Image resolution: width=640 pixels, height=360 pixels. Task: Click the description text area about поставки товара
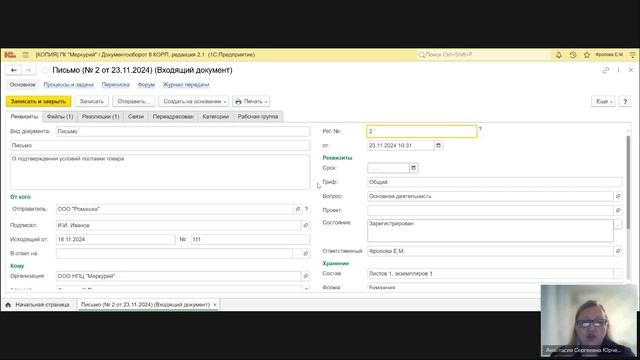tap(160, 172)
